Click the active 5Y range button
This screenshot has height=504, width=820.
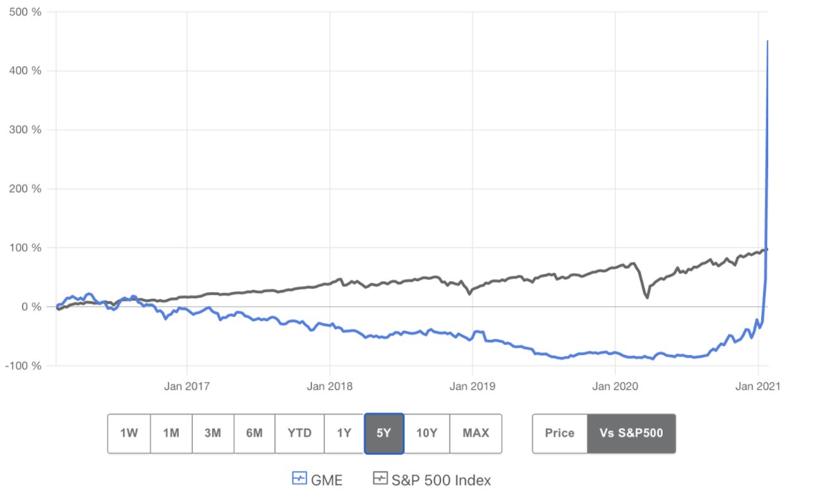pos(384,433)
